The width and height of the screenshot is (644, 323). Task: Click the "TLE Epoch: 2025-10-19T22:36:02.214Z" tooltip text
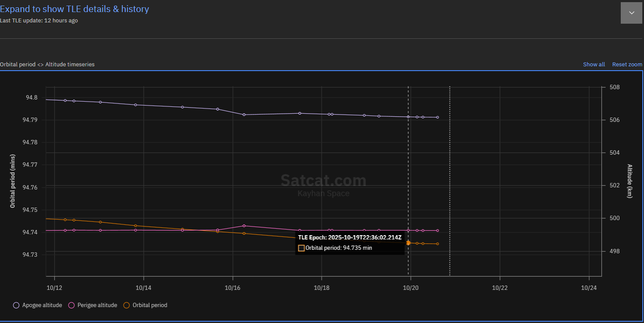coord(350,237)
